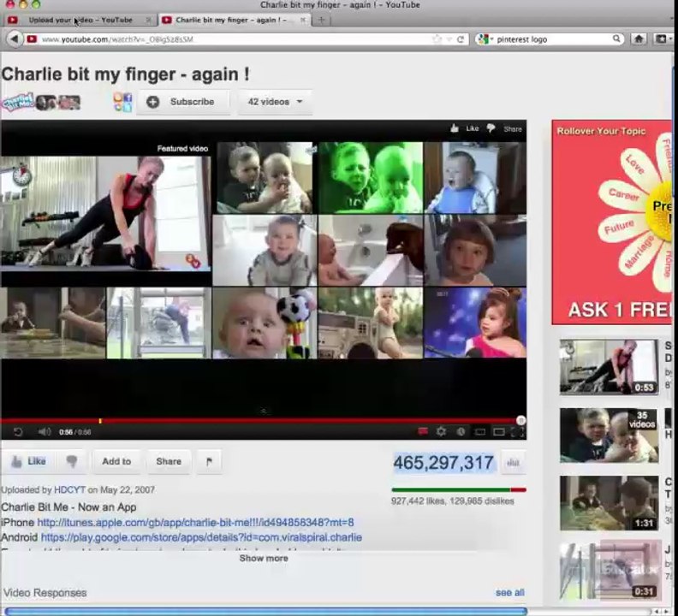The width and height of the screenshot is (678, 616).
Task: Open the baby in blue high chair thumbnail
Action: [475, 177]
